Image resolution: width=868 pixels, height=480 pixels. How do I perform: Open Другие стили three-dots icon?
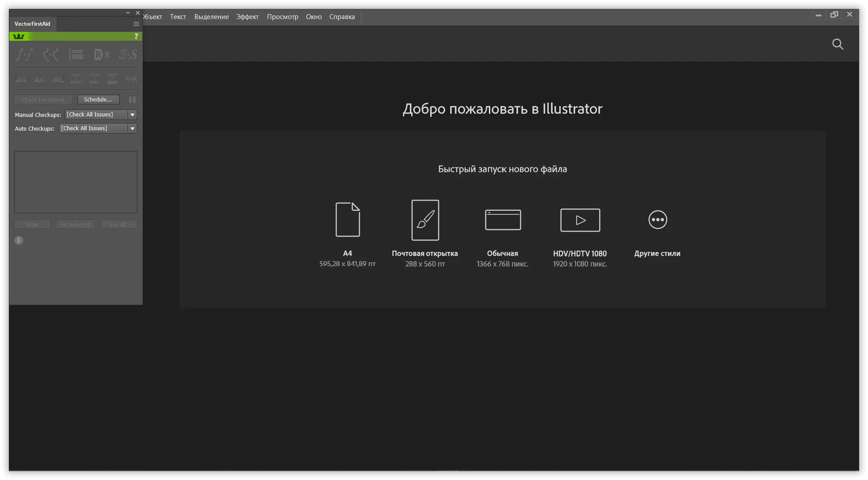click(x=658, y=220)
